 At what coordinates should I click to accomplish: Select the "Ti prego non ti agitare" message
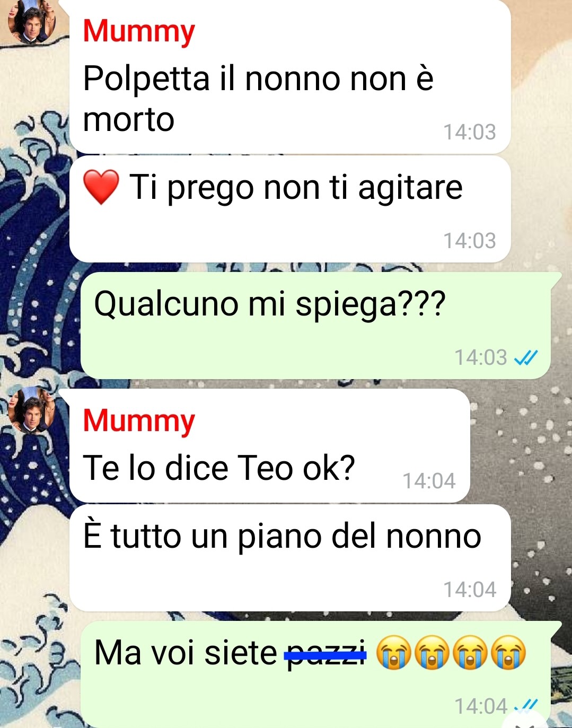290,209
